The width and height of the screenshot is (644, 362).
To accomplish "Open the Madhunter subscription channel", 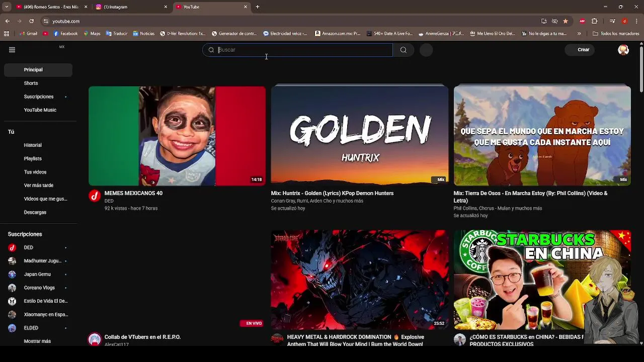I will (x=38, y=261).
